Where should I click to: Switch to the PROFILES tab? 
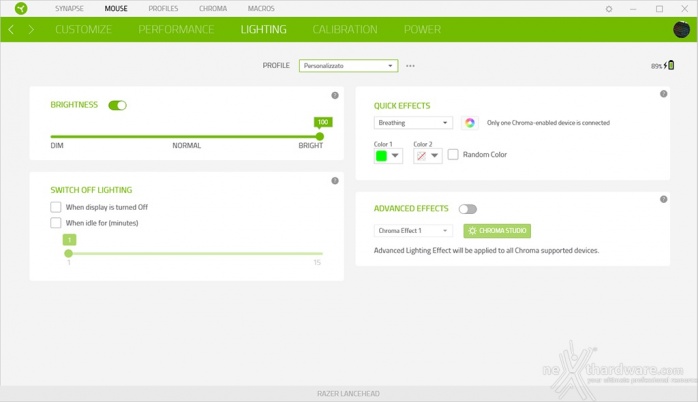pyautogui.click(x=163, y=8)
